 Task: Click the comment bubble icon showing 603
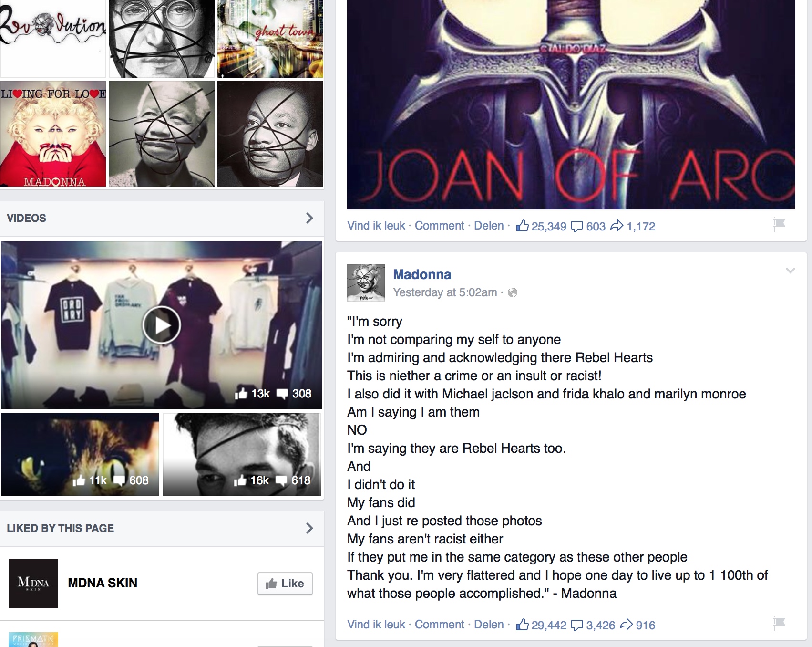577,226
